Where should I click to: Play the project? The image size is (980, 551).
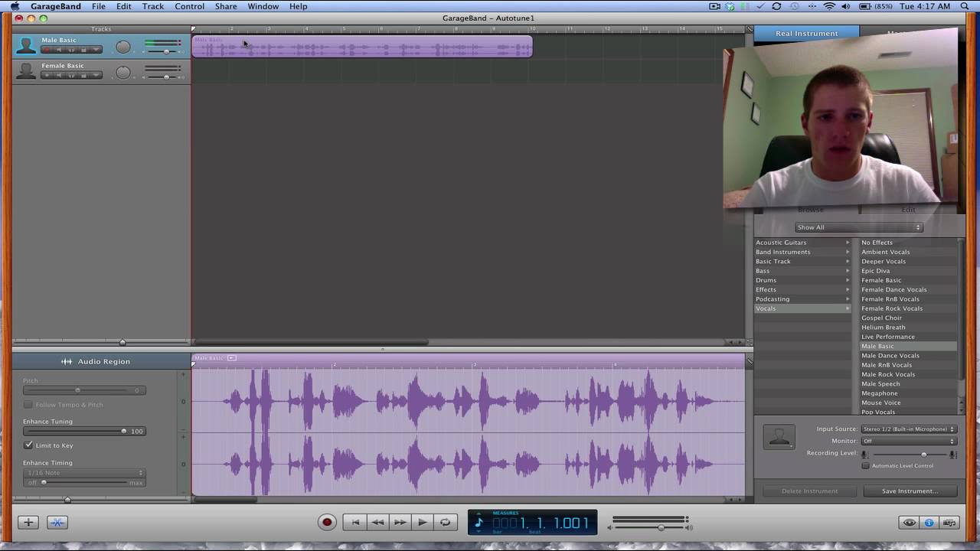[422, 522]
